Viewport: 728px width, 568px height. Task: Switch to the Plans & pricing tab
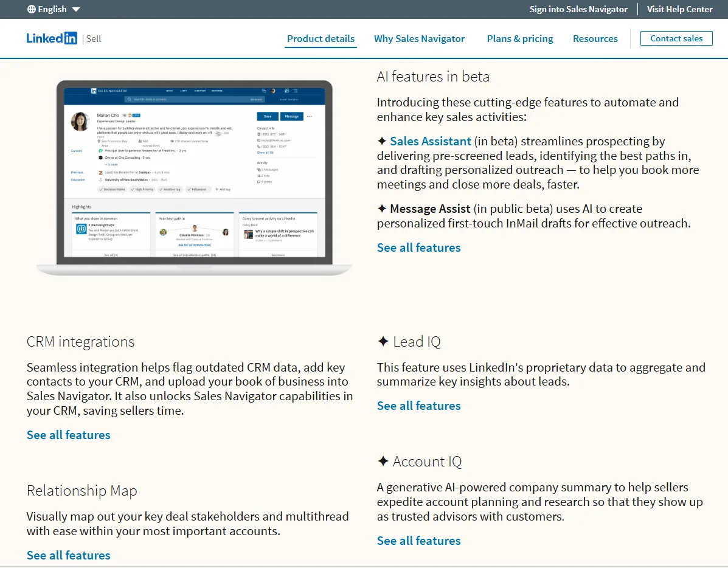coord(519,38)
